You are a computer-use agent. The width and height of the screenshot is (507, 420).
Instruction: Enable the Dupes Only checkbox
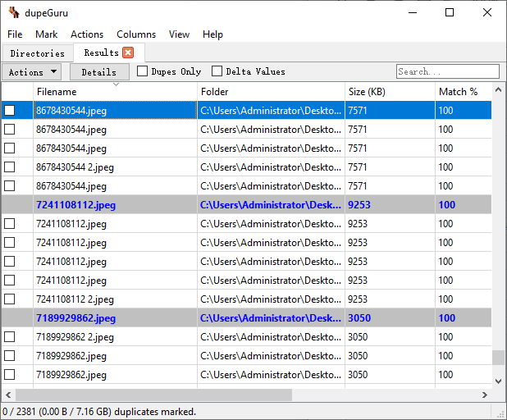point(143,71)
